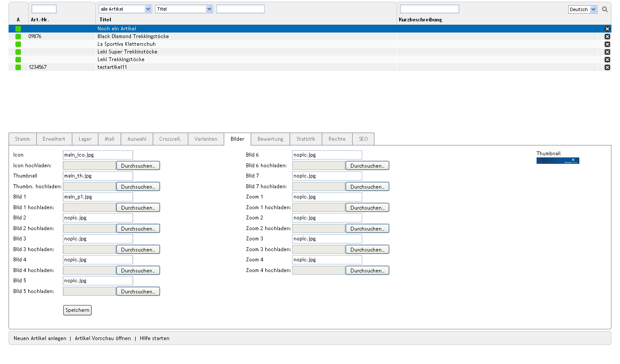The height and width of the screenshot is (364, 620).
Task: Click the Art.-Nr. filter input field
Action: point(44,9)
